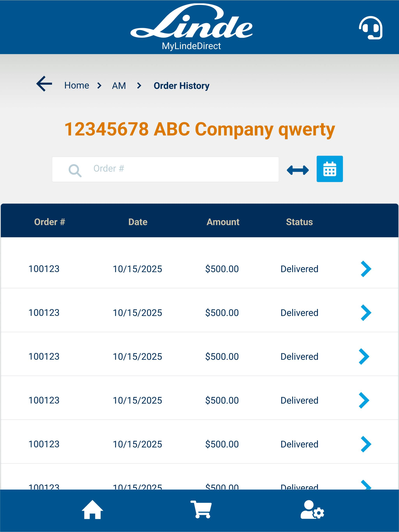Focus the Order # search field
The height and width of the screenshot is (532, 399).
[x=165, y=169]
